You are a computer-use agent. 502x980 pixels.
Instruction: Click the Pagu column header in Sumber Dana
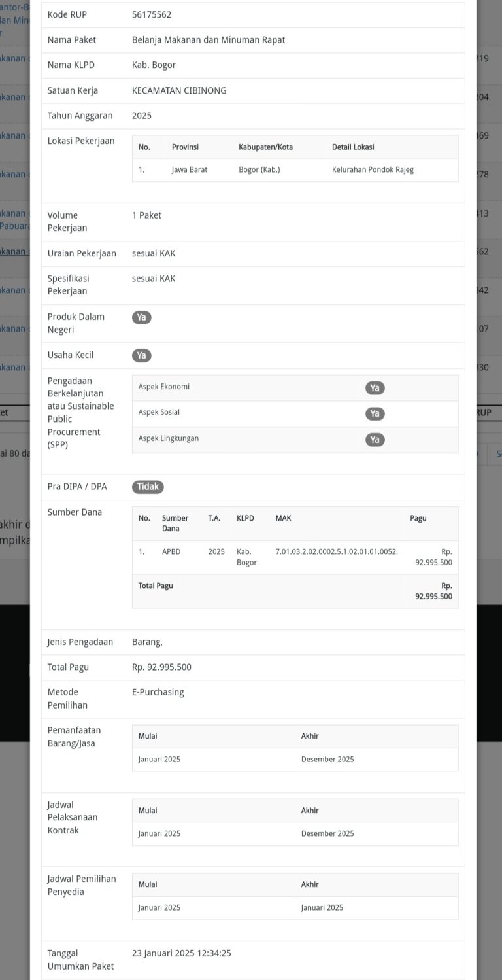click(418, 518)
